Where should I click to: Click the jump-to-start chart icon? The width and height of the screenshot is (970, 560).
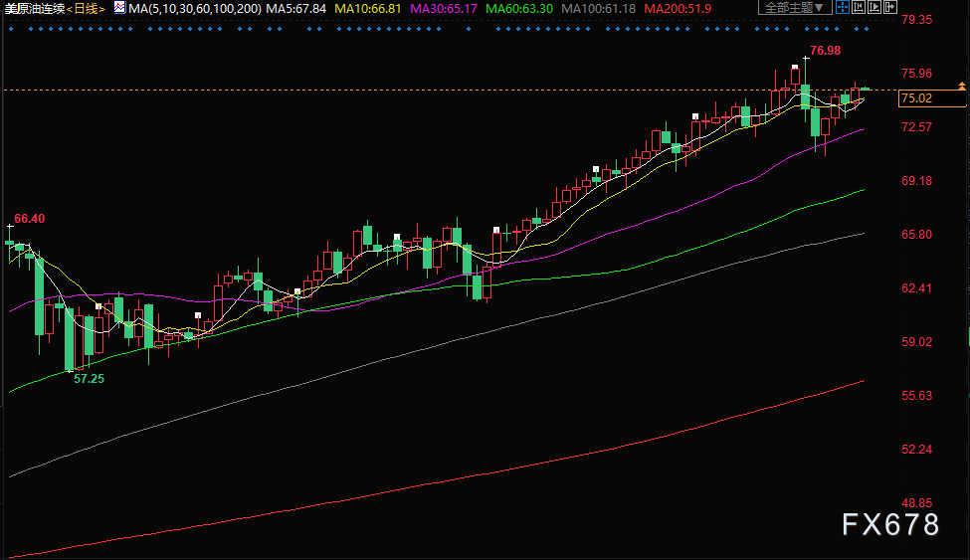coord(859,7)
